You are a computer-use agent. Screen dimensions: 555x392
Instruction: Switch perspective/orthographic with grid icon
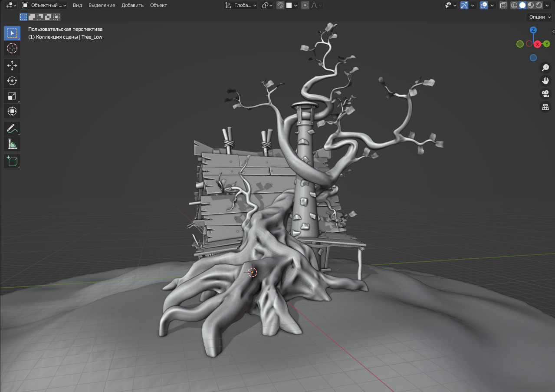click(545, 106)
